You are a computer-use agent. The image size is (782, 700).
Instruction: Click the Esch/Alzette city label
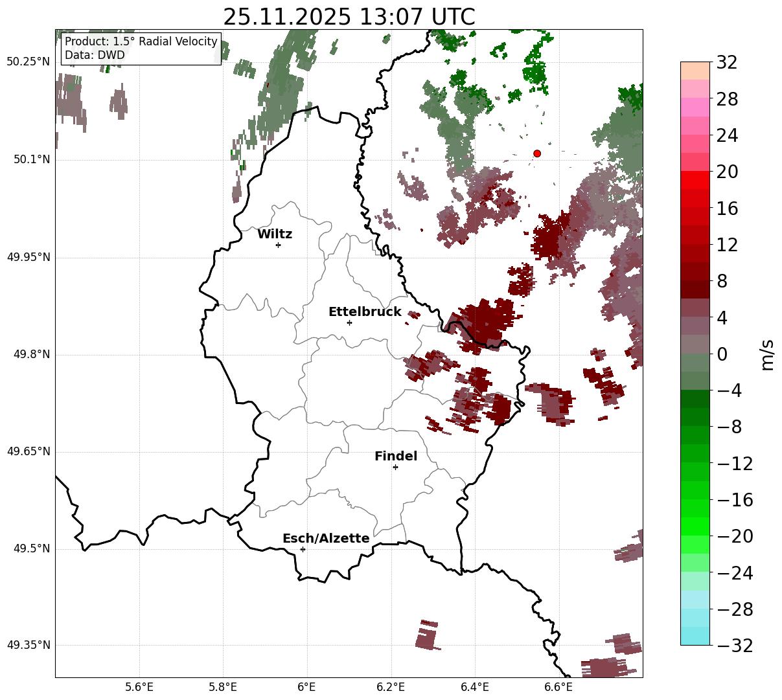pos(326,539)
